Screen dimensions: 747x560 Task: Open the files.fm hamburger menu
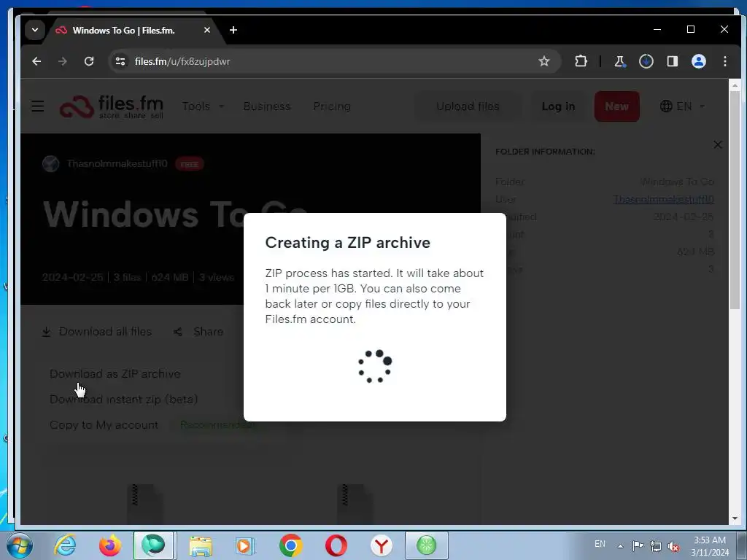click(x=38, y=106)
